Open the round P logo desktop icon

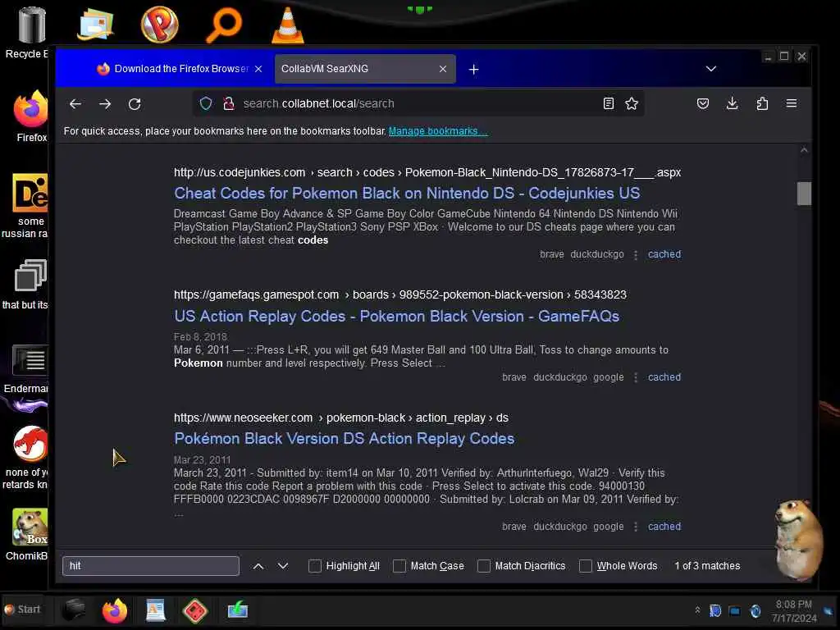click(x=159, y=25)
